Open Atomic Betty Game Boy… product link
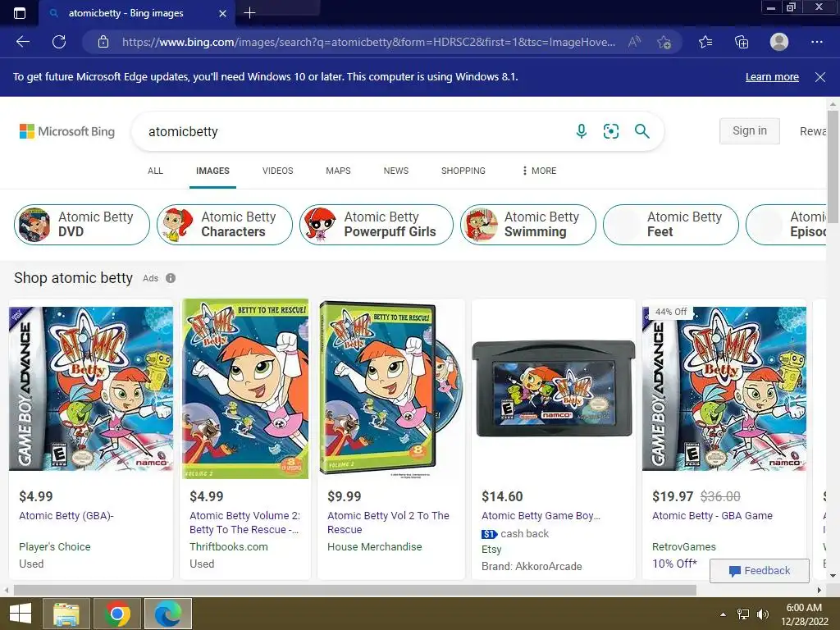Viewport: 840px width, 630px height. [x=541, y=515]
